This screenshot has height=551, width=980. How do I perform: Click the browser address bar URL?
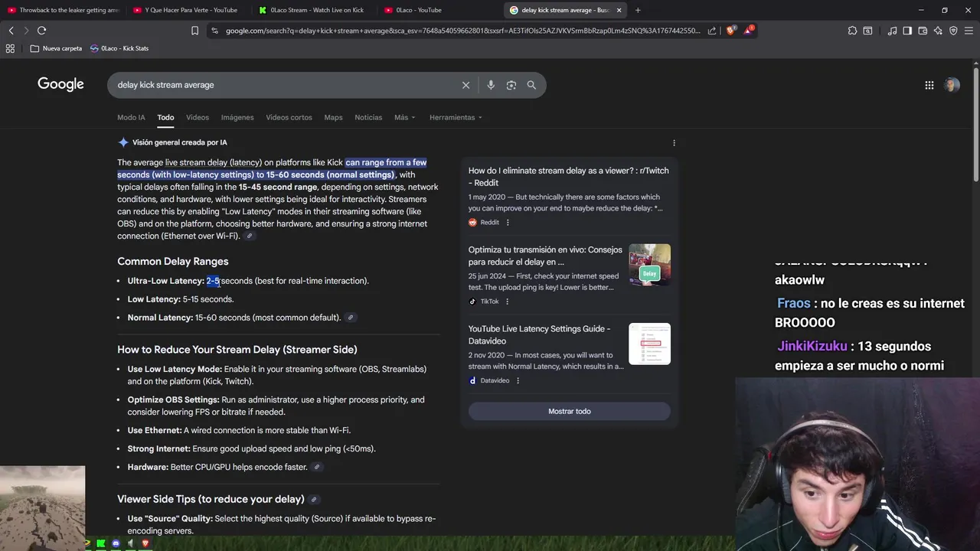click(x=462, y=31)
